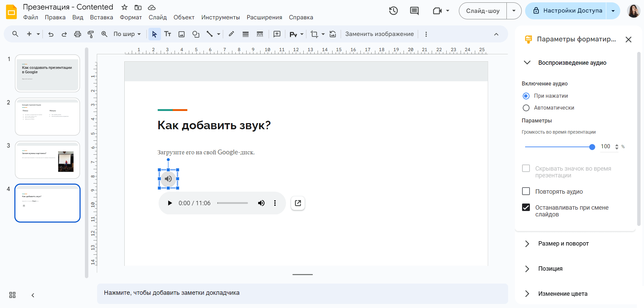This screenshot has width=644, height=308.
Task: Select slide 1 thumbnail
Action: [47, 73]
